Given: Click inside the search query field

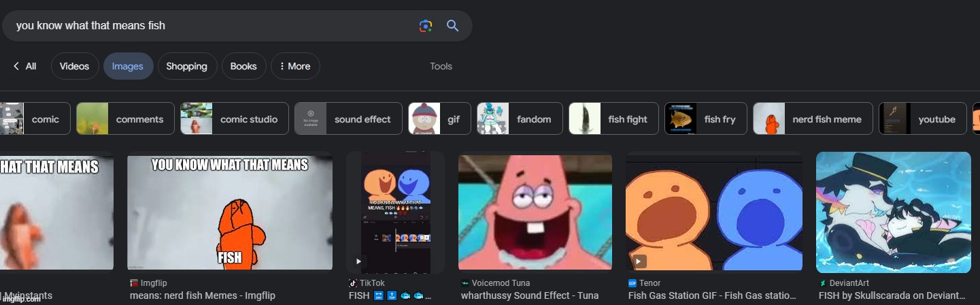Looking at the screenshot, I should [204, 26].
